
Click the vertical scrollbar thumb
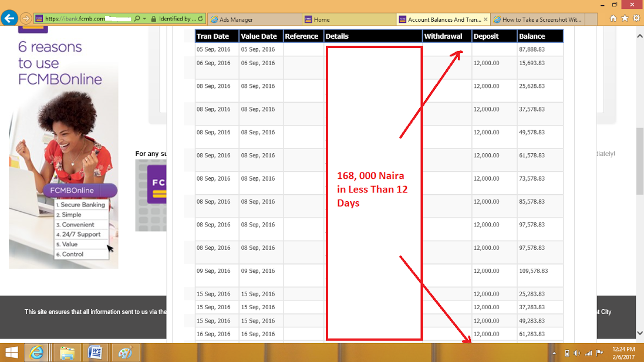point(640,161)
